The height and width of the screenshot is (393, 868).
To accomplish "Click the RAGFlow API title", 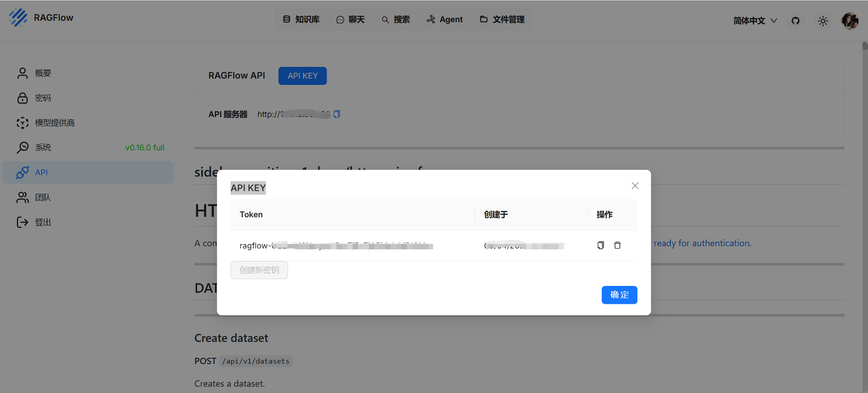I will click(236, 75).
